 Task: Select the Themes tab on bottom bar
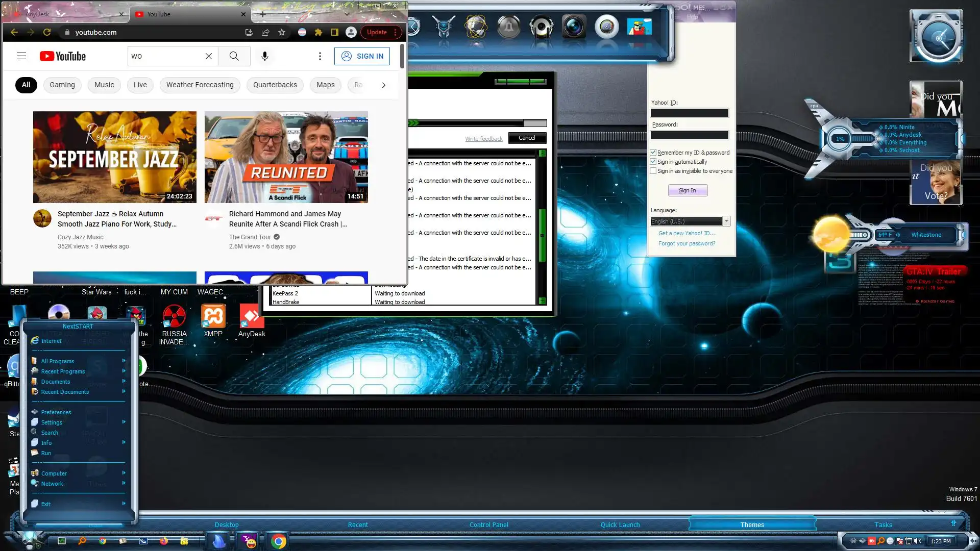752,524
